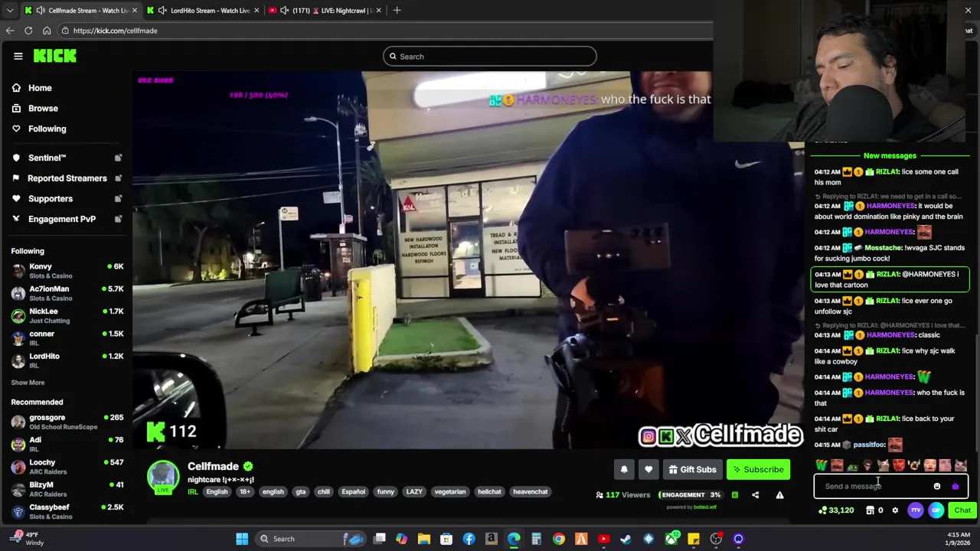The image size is (980, 551).
Task: Open the browser tab list dropdown
Action: [10, 10]
